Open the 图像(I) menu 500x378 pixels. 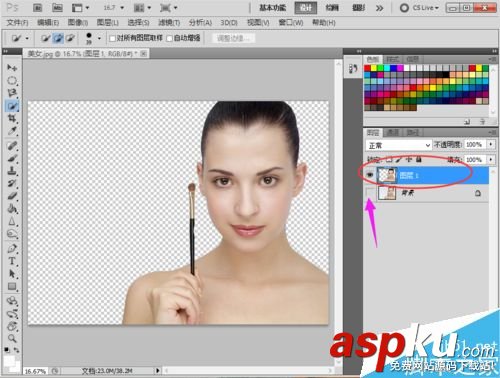pos(78,23)
